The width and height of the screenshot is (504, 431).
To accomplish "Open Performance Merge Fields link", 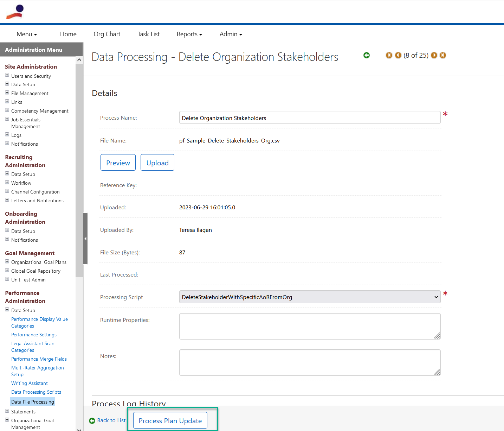I will click(39, 359).
